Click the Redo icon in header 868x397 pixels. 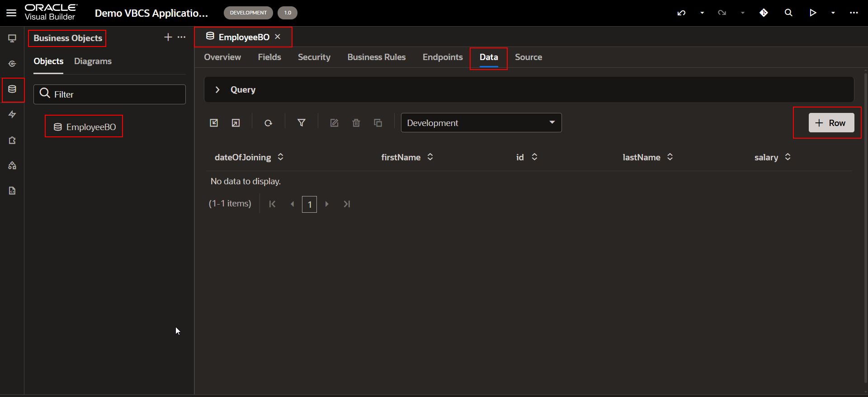point(722,13)
